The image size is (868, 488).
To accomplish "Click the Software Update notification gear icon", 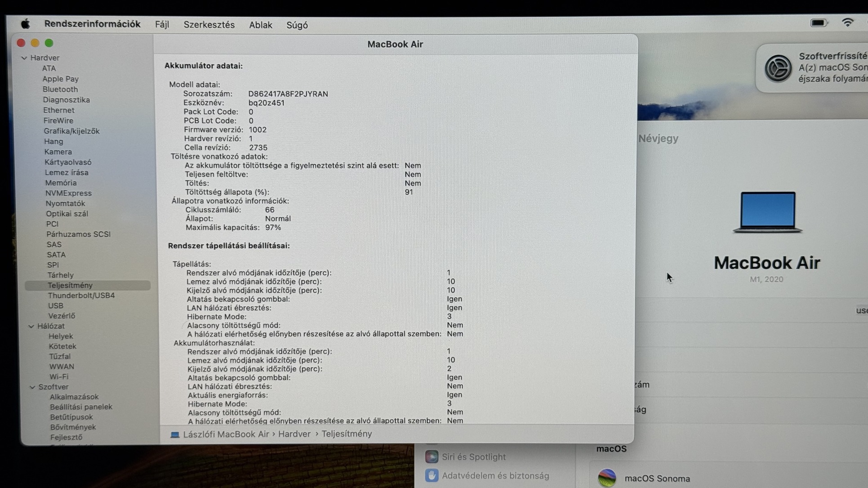I will [778, 68].
